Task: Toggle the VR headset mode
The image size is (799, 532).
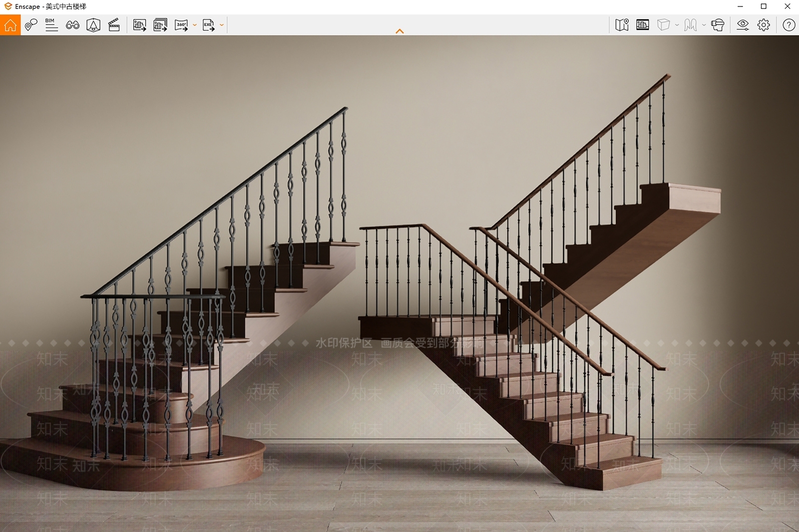Action: pos(718,25)
